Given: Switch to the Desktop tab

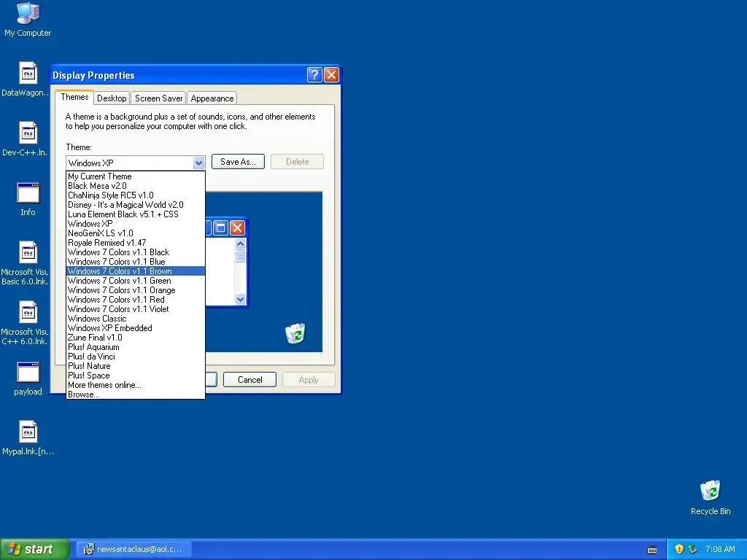Looking at the screenshot, I should click(112, 98).
